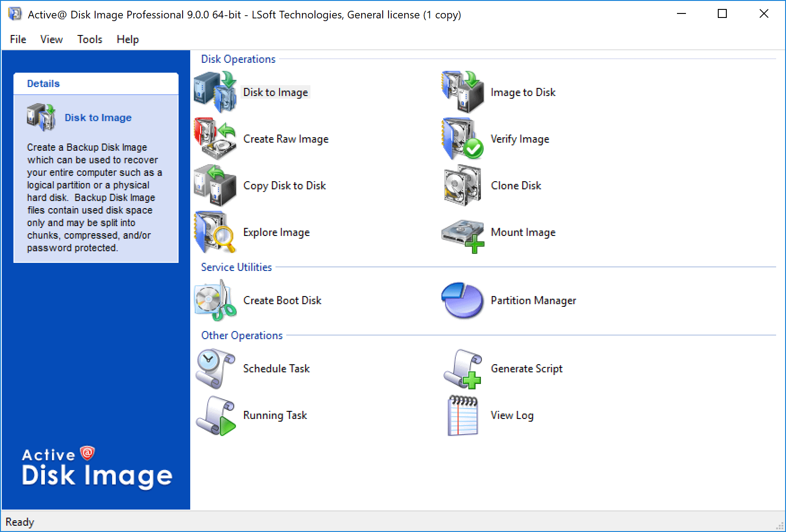
Task: Click the Image to Disk link
Action: point(524,92)
